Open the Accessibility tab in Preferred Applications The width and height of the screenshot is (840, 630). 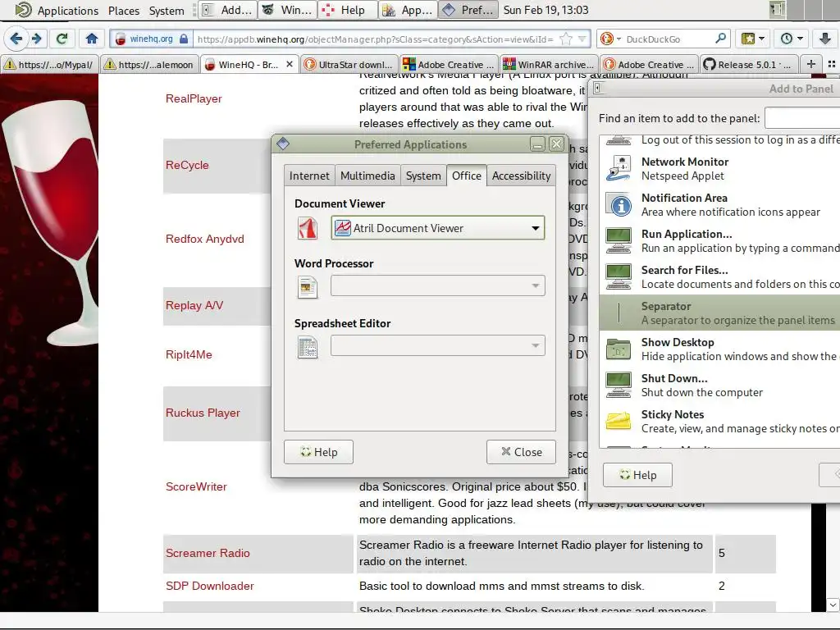tap(521, 176)
